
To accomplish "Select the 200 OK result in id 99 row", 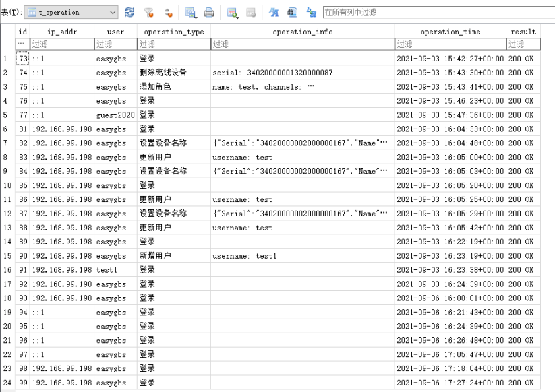I will (523, 383).
